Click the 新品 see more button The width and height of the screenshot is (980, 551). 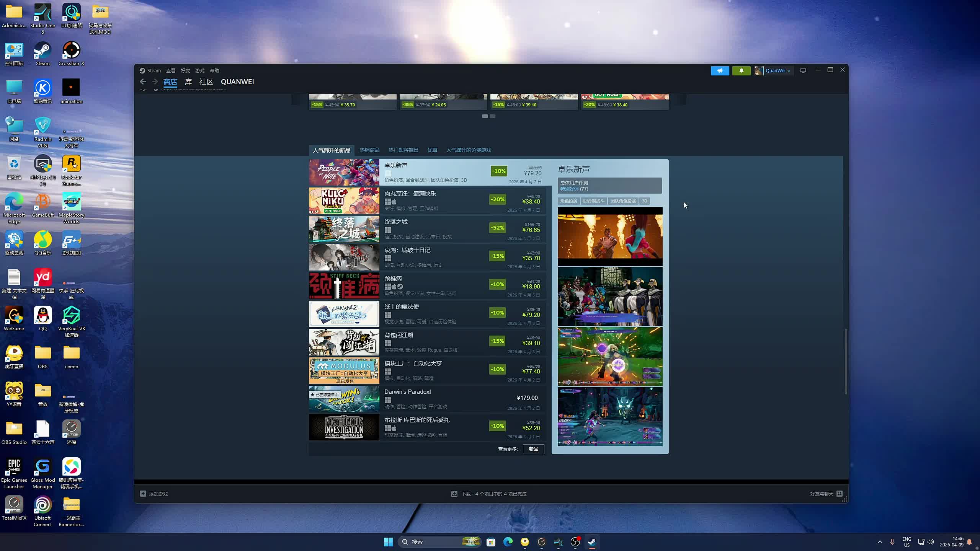click(x=533, y=449)
